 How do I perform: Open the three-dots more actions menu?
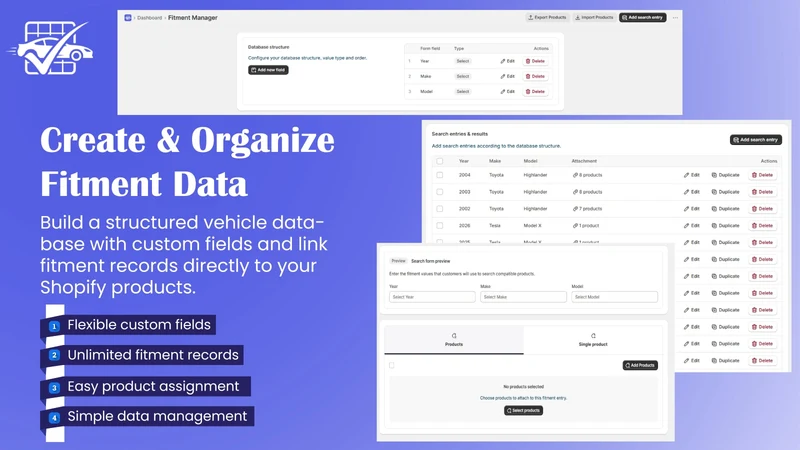pyautogui.click(x=675, y=17)
